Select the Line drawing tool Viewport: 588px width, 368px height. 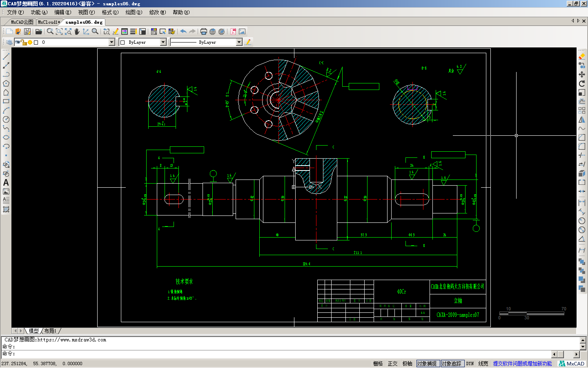tap(6, 56)
